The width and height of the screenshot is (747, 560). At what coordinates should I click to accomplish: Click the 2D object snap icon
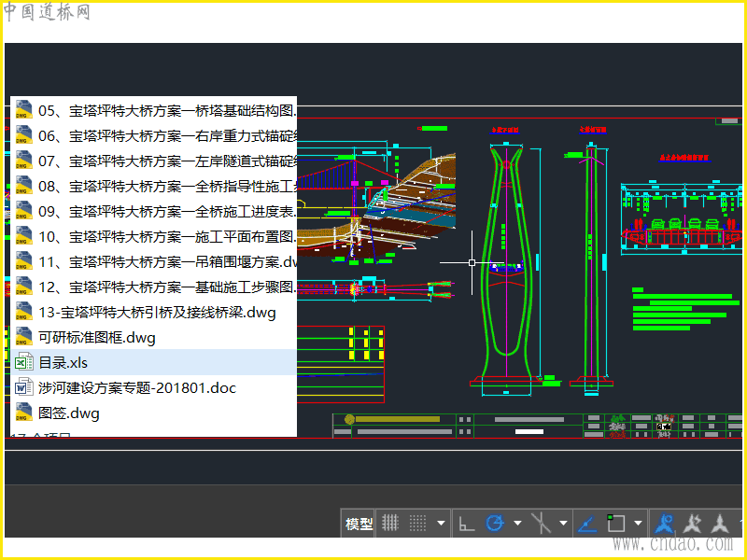[616, 524]
